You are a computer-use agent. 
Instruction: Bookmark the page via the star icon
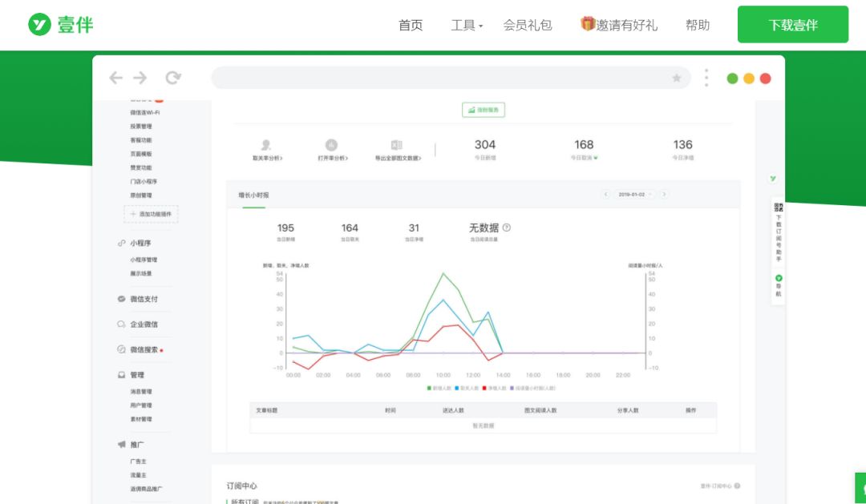[x=676, y=78]
